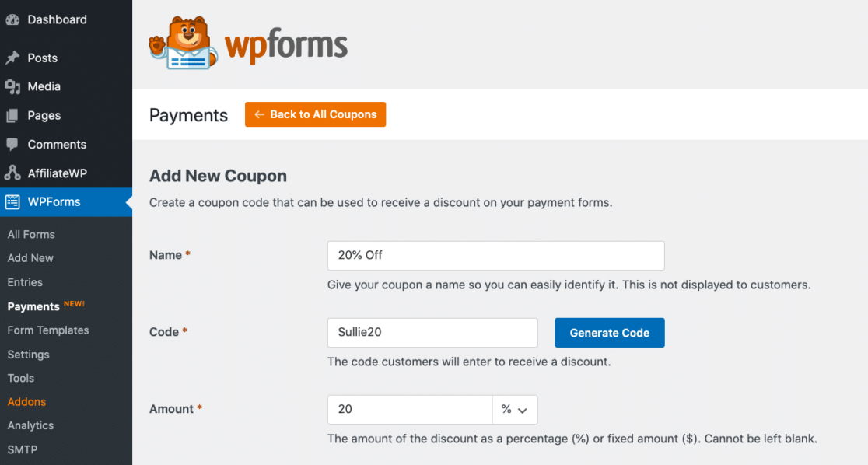Click the WPForms sidebar menu icon
The image size is (868, 465).
[x=12, y=202]
